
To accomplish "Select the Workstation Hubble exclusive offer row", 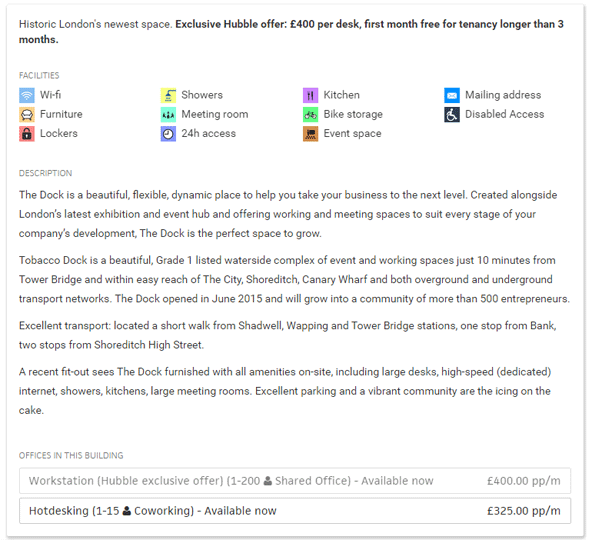I will pyautogui.click(x=295, y=481).
